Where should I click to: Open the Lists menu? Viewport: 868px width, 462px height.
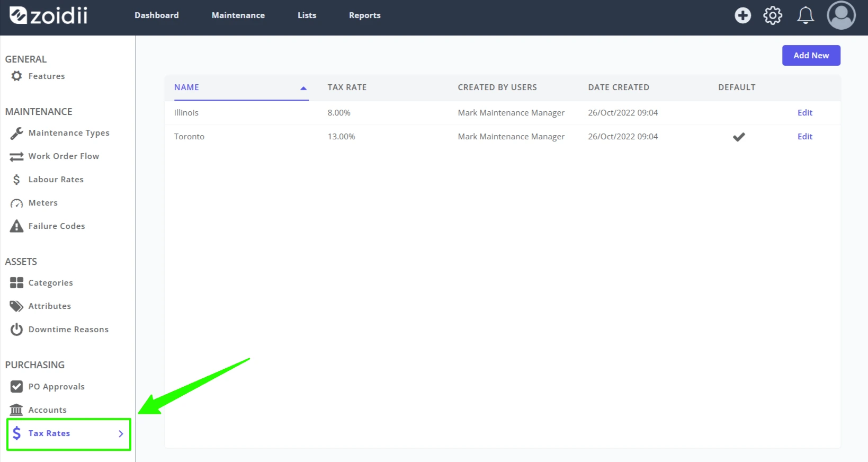307,15
